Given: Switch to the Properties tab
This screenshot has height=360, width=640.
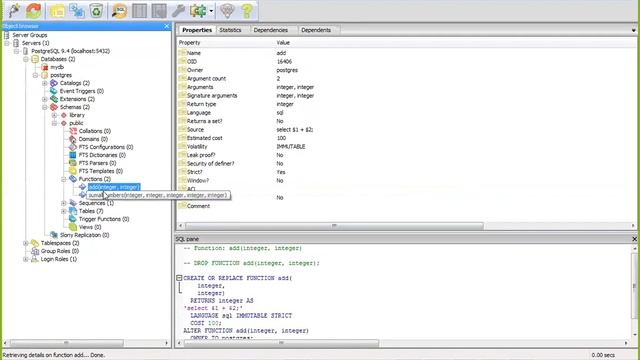Looking at the screenshot, I should [197, 30].
